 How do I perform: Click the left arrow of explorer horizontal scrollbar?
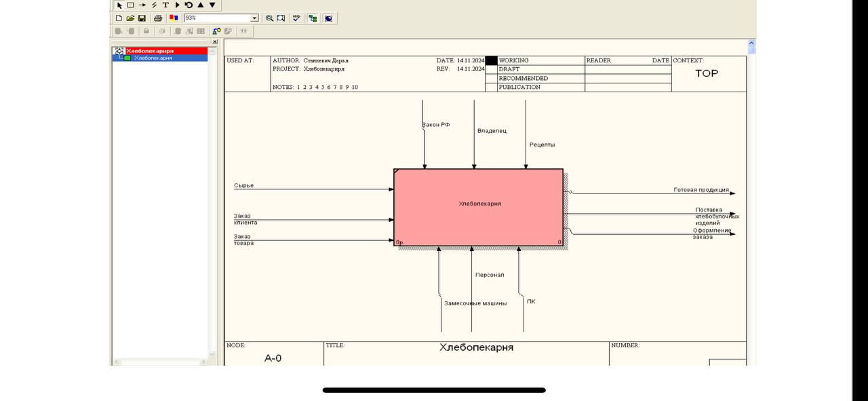(x=116, y=362)
